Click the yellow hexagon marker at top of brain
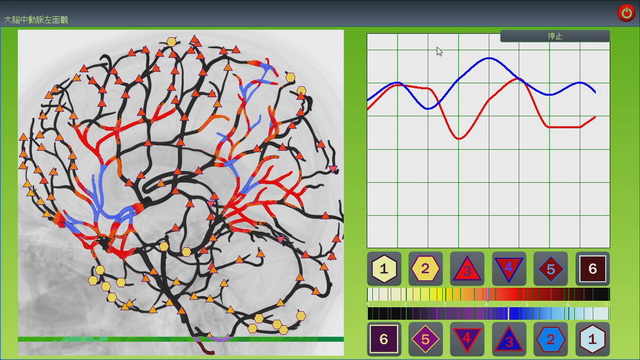Image resolution: width=640 pixels, height=360 pixels. [171, 42]
